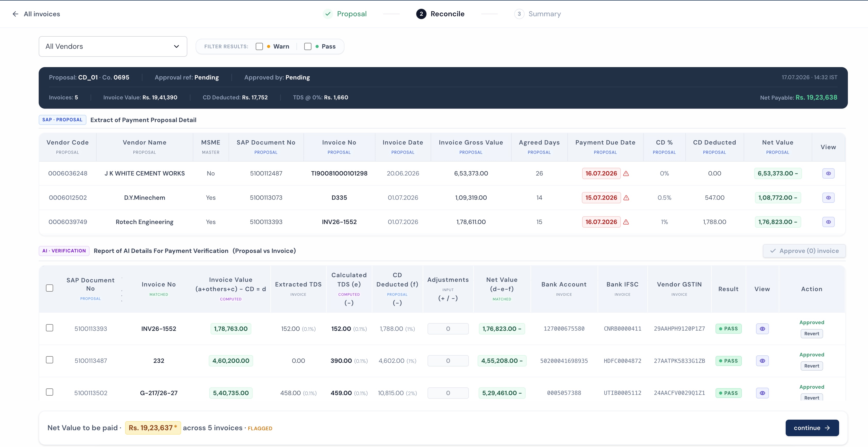This screenshot has width=868, height=447.
Task: Click IFSC code CNRB0000411
Action: (x=622, y=329)
